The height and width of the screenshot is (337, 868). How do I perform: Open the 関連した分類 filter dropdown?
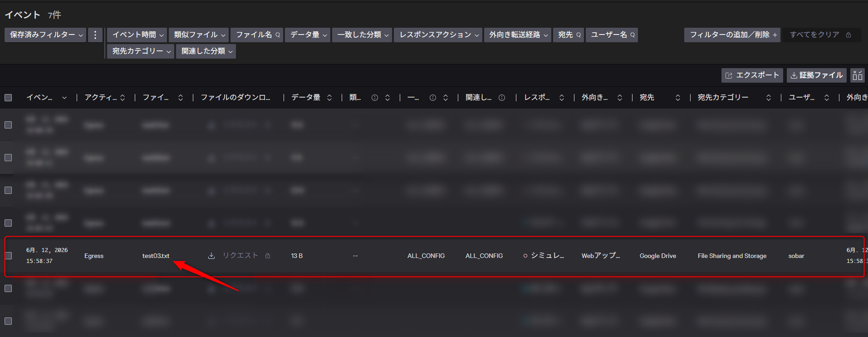coord(206,51)
